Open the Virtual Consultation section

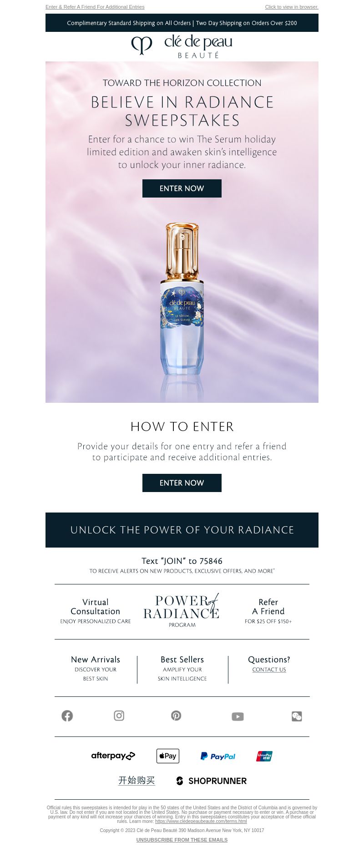coord(96,611)
